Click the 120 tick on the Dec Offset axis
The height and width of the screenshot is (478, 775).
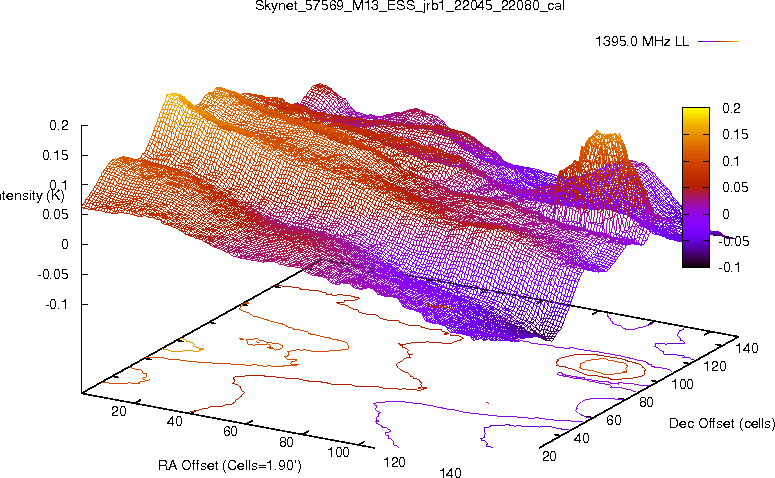coord(715,366)
